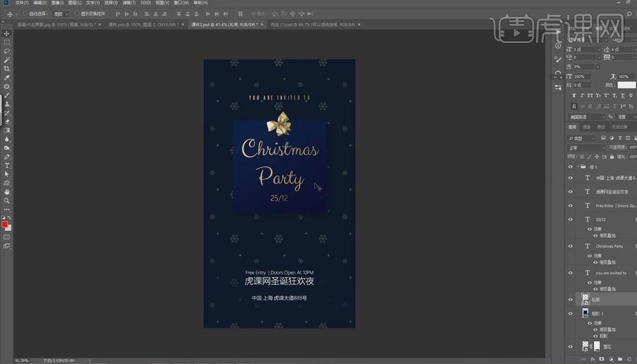This screenshot has height=364, width=637.
Task: Open the layer blend mode dropdown 正常
Action: click(586, 147)
